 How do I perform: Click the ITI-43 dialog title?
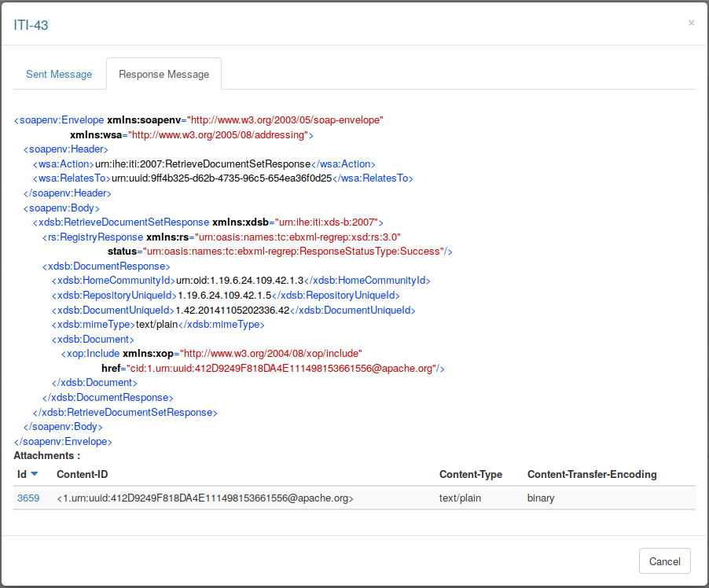[x=31, y=25]
